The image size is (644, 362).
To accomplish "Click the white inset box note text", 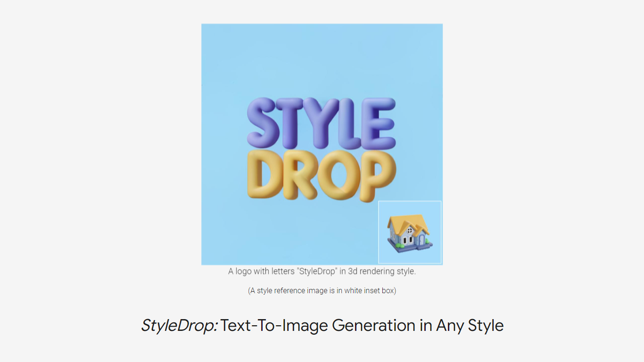I will tap(322, 291).
